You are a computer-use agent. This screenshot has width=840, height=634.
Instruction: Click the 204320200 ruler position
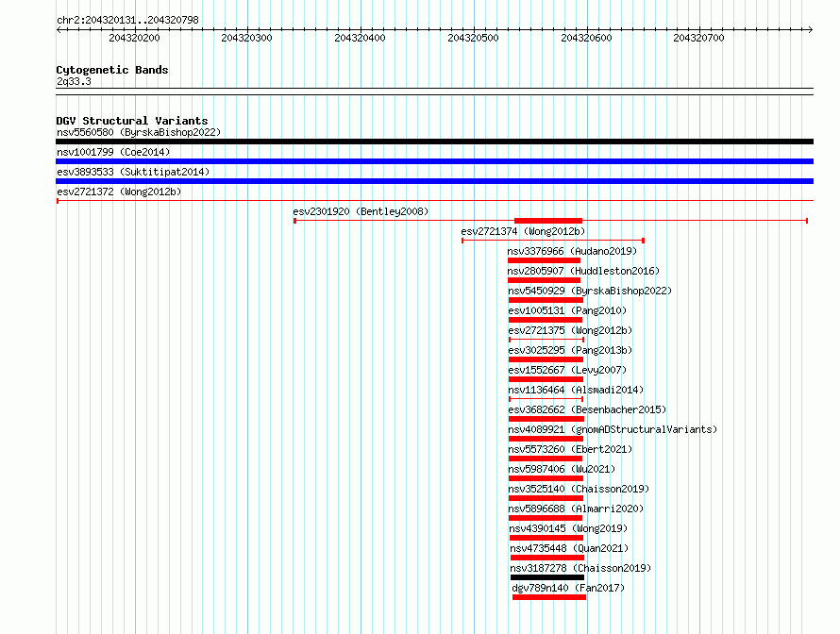click(134, 38)
